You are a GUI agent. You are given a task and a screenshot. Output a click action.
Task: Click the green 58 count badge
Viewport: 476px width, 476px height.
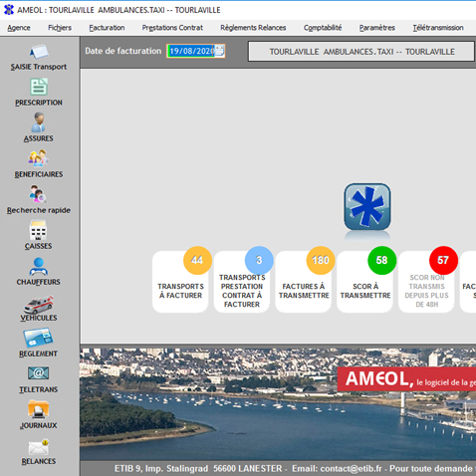coord(382,260)
